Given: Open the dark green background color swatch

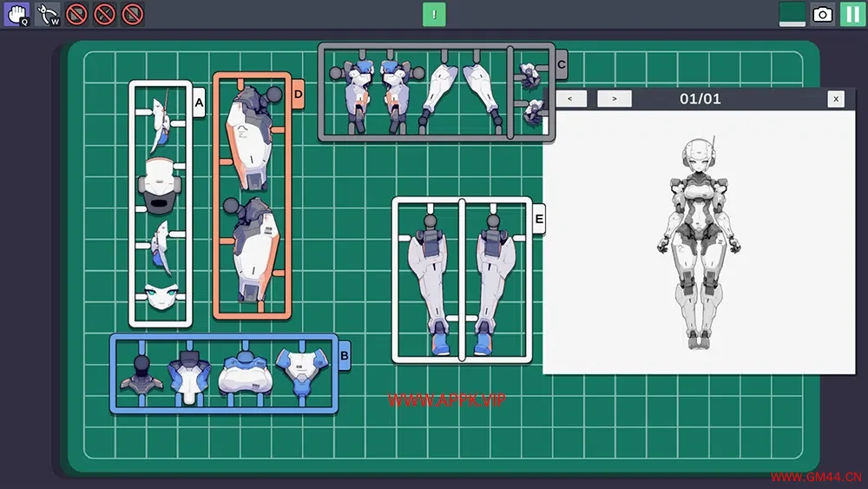Looking at the screenshot, I should (x=792, y=14).
